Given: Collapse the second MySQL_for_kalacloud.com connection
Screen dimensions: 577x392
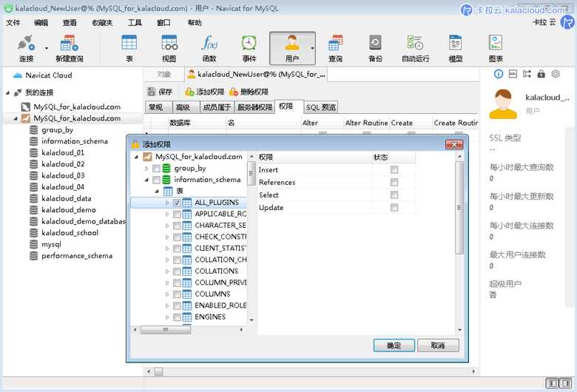Looking at the screenshot, I should click(16, 118).
